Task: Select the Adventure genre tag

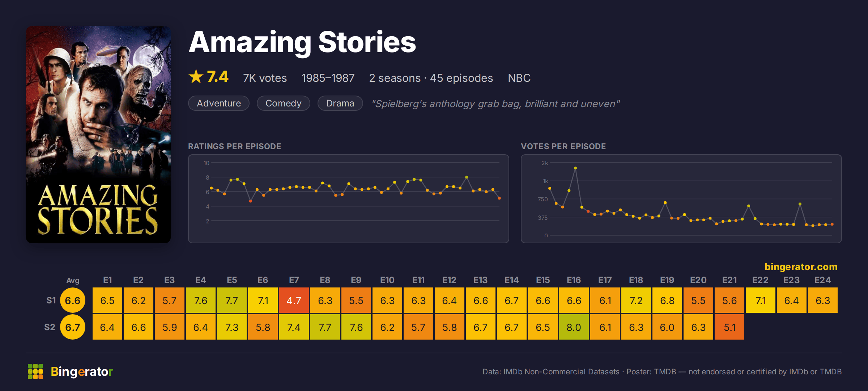Action: click(219, 103)
